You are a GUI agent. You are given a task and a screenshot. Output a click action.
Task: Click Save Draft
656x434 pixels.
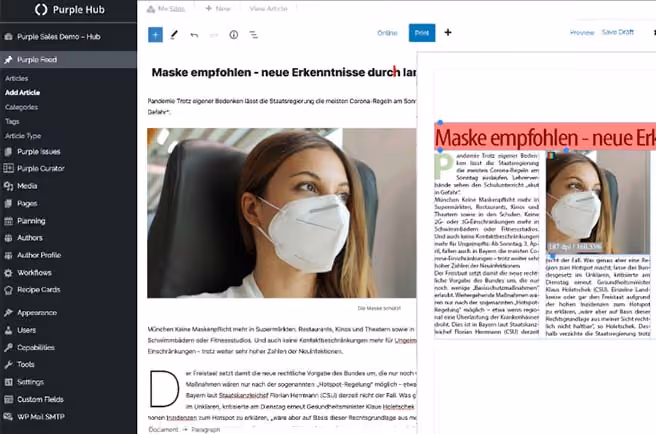click(618, 32)
